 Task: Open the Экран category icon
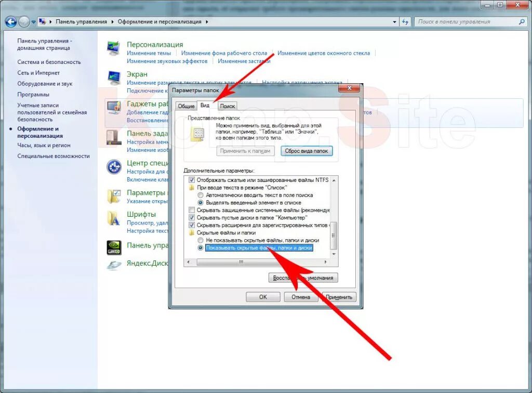tap(114, 78)
